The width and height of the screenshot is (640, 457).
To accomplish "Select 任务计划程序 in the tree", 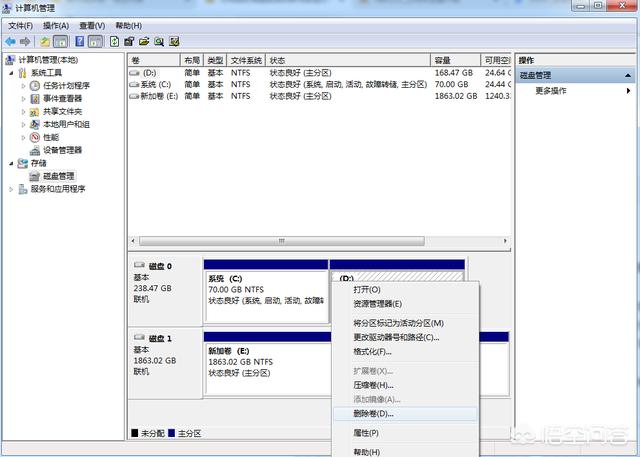I will point(66,86).
